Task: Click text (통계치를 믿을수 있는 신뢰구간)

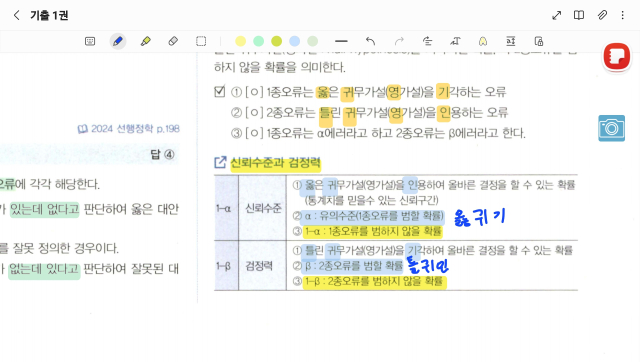Action: tap(371, 200)
